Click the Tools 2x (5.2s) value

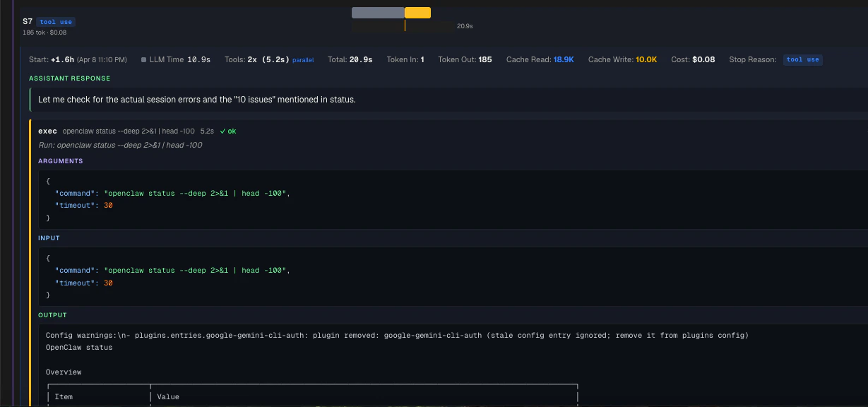coord(268,60)
